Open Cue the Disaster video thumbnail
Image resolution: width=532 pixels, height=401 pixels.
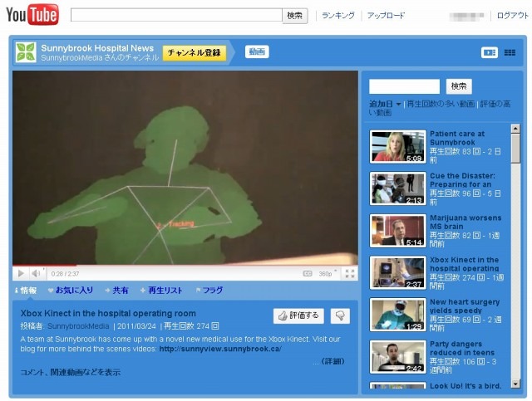tap(397, 188)
